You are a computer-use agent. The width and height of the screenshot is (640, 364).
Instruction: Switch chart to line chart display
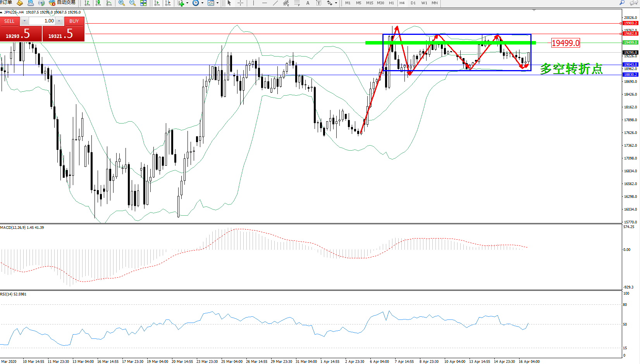click(x=109, y=3)
